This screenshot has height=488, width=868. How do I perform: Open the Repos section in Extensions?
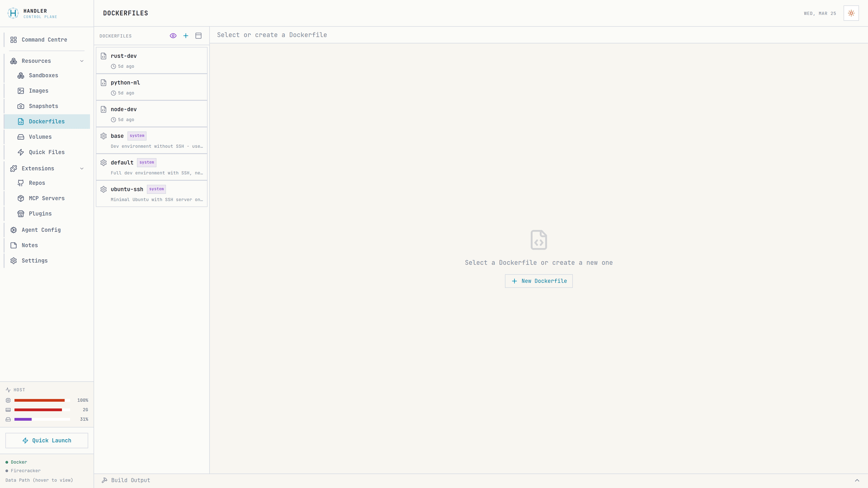[x=21, y=183]
